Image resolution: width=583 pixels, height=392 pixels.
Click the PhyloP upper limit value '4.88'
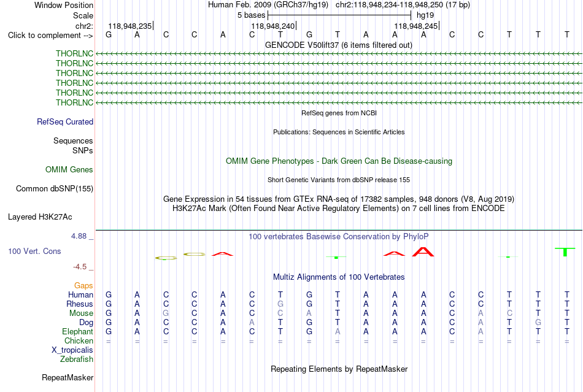(x=79, y=236)
